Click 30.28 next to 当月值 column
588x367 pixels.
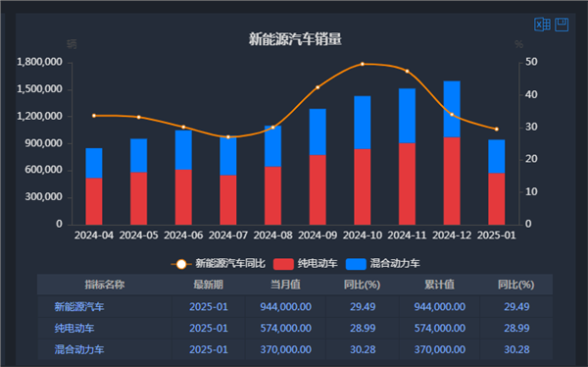(363, 349)
